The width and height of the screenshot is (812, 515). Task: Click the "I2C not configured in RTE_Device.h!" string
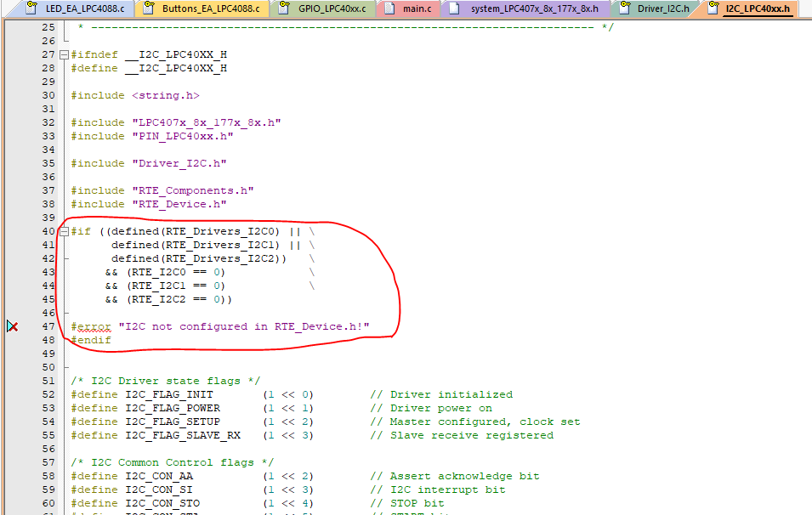point(244,326)
